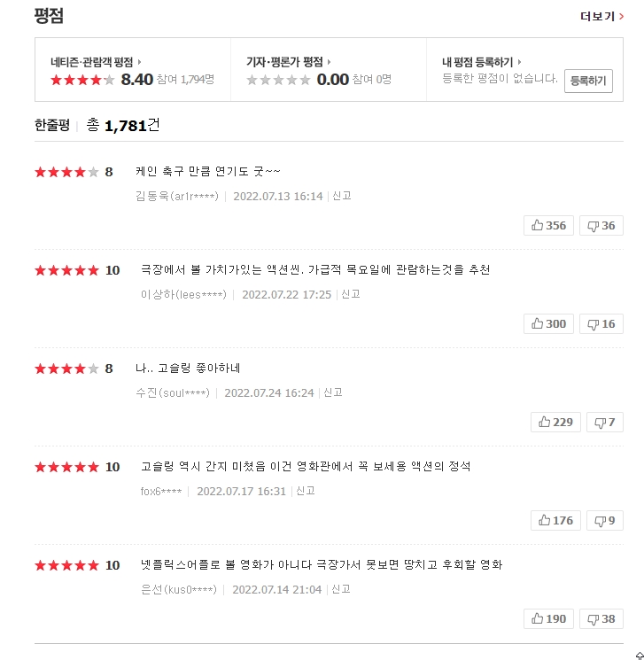
Task: Dislike the fox6 review with 9 dislikes
Action: pos(605,521)
